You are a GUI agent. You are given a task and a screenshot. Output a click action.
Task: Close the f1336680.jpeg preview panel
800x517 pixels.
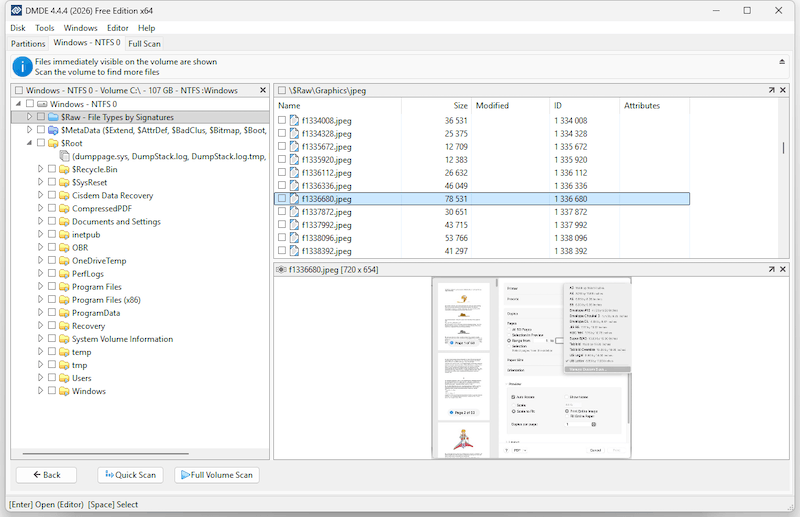(x=783, y=269)
